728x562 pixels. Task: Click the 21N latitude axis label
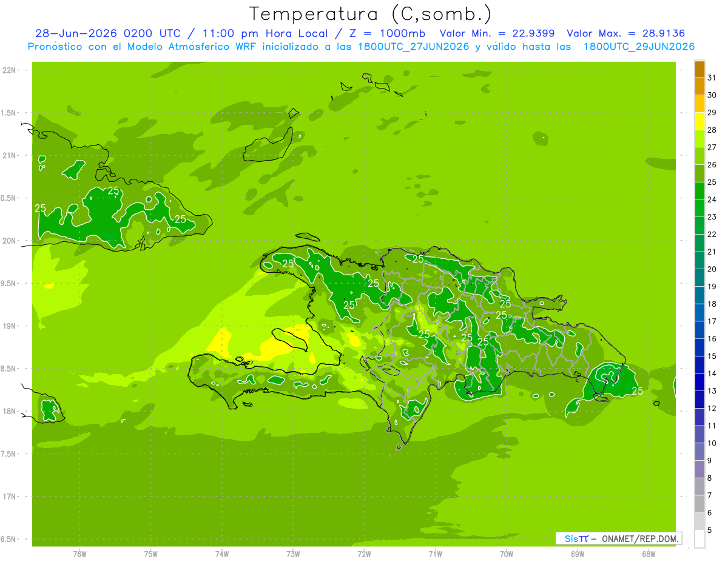[10, 155]
